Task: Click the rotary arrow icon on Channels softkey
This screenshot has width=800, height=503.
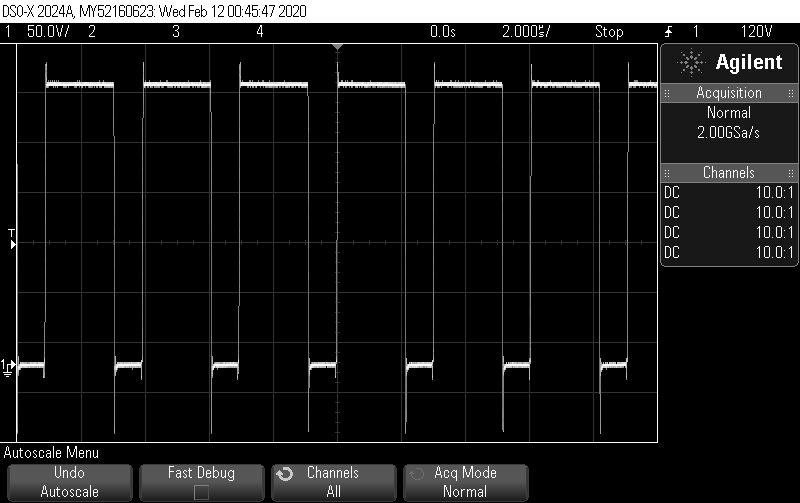Action: tap(285, 474)
